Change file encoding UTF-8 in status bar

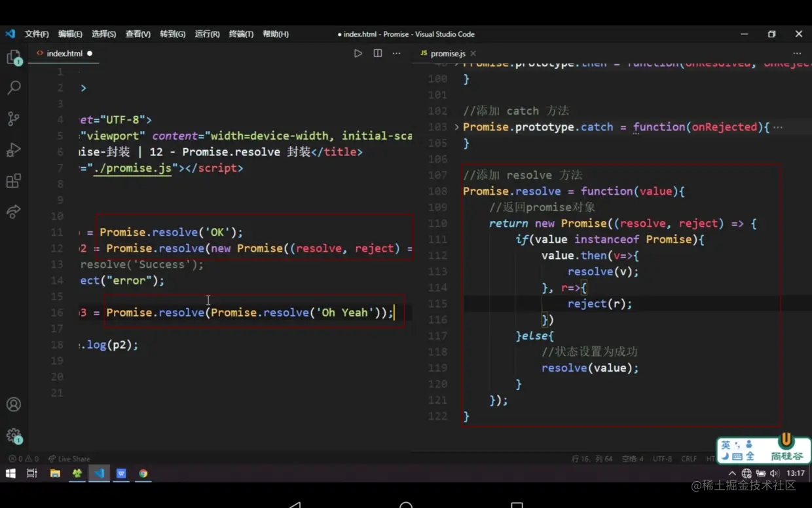662,459
